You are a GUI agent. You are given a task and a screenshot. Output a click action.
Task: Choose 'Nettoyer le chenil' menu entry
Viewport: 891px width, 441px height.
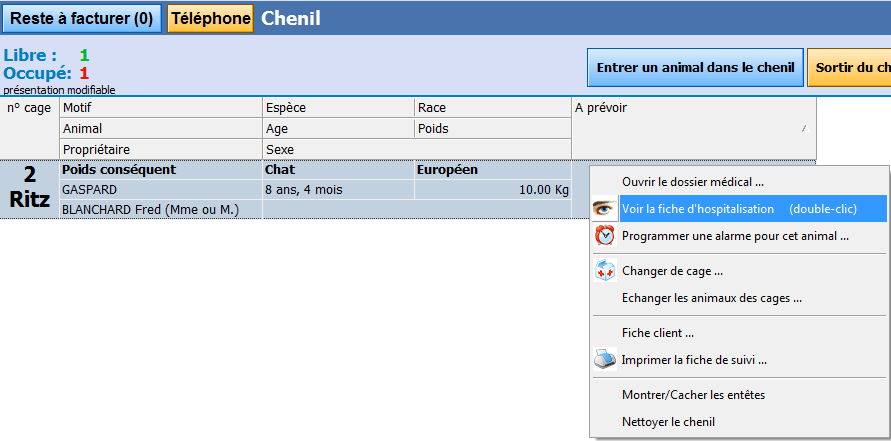point(668,422)
